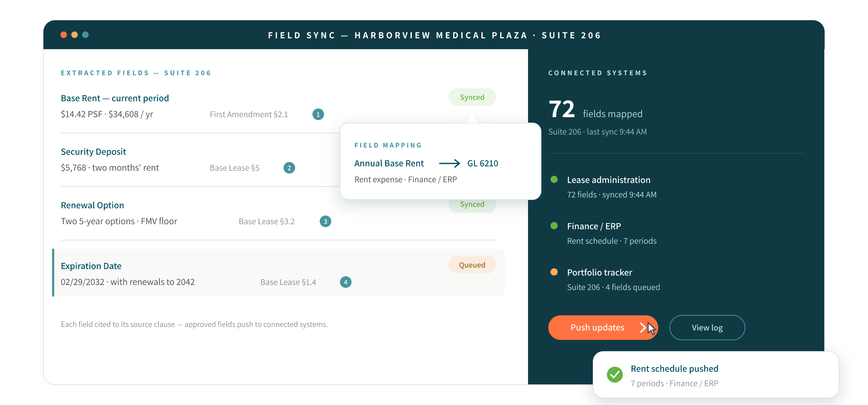This screenshot has width=868, height=405.
Task: Select the Security Deposit field title
Action: (93, 152)
